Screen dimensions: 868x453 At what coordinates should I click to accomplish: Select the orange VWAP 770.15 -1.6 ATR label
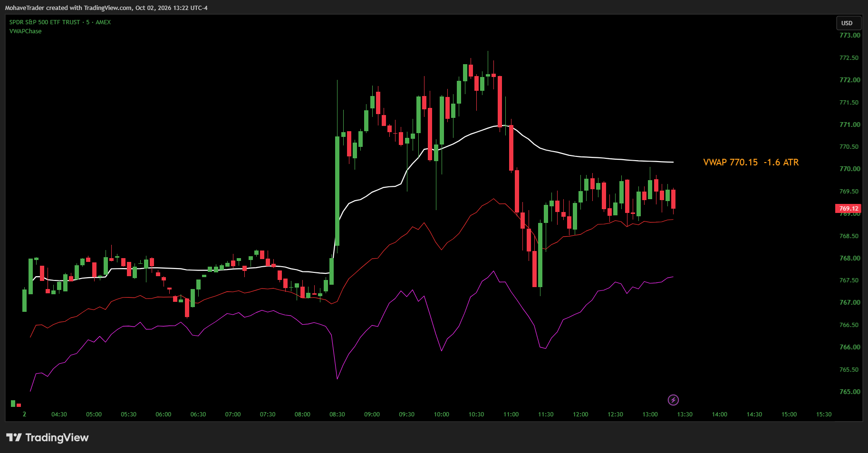(751, 162)
